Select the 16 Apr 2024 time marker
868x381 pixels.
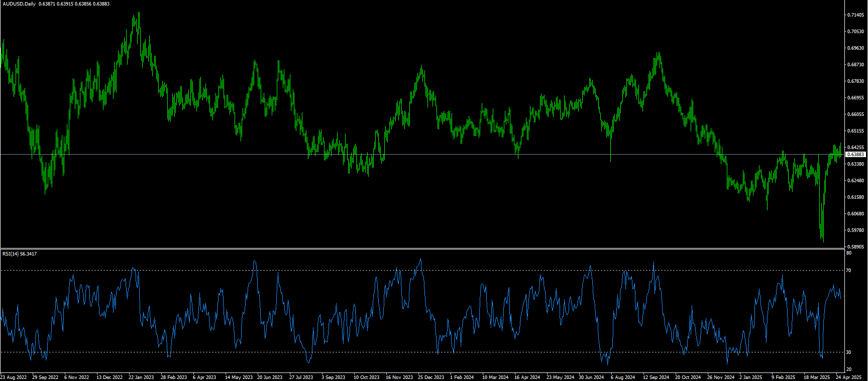527,377
